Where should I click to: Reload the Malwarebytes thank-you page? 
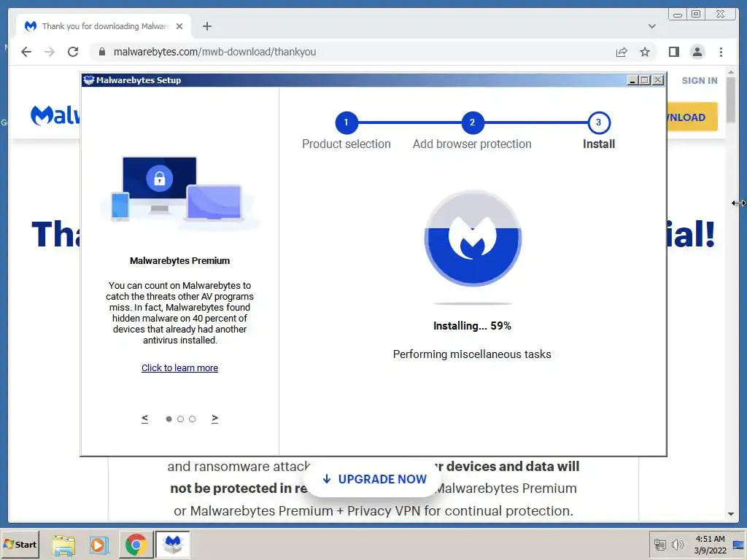73,52
